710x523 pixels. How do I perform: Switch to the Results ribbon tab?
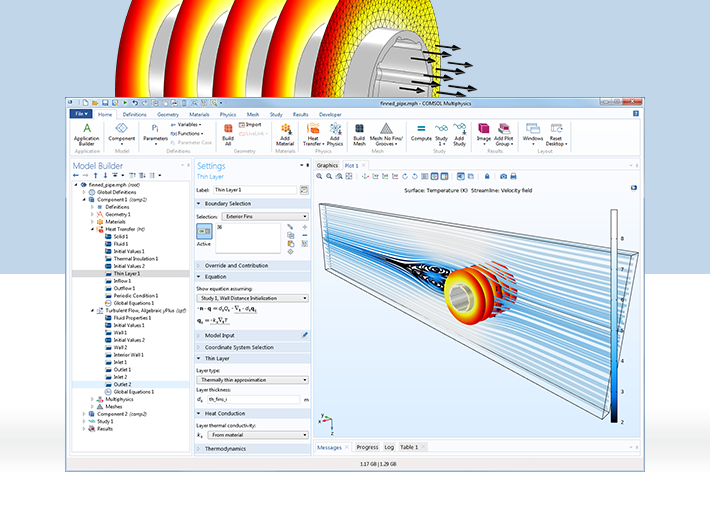pyautogui.click(x=300, y=115)
